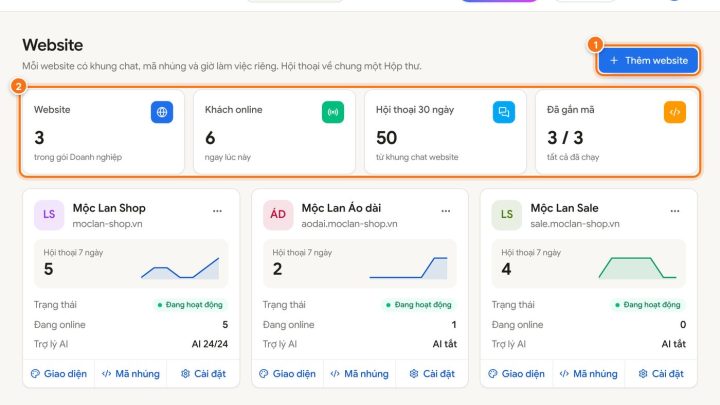The height and width of the screenshot is (405, 720).
Task: Open the three-dot menu for Mộc Lan Sale
Action: tap(675, 211)
